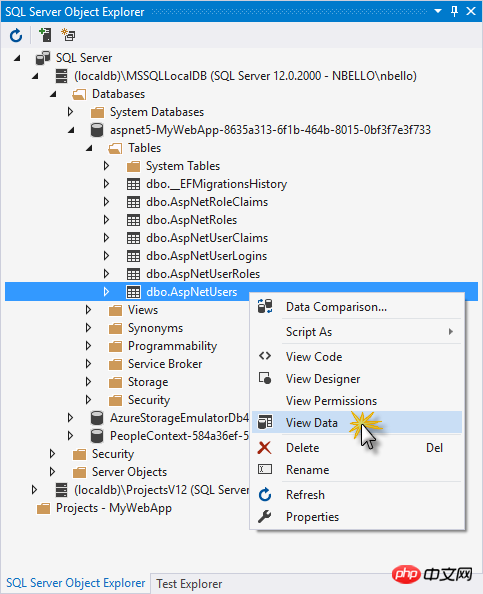
Task: Click the dbo.AspNetRoles table icon
Action: click(x=133, y=220)
